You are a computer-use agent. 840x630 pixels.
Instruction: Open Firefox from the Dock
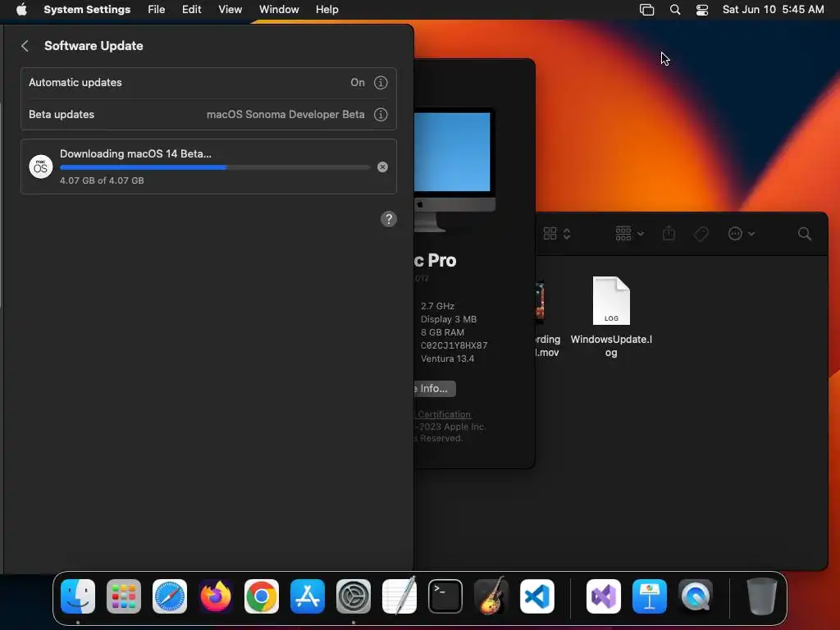point(216,596)
